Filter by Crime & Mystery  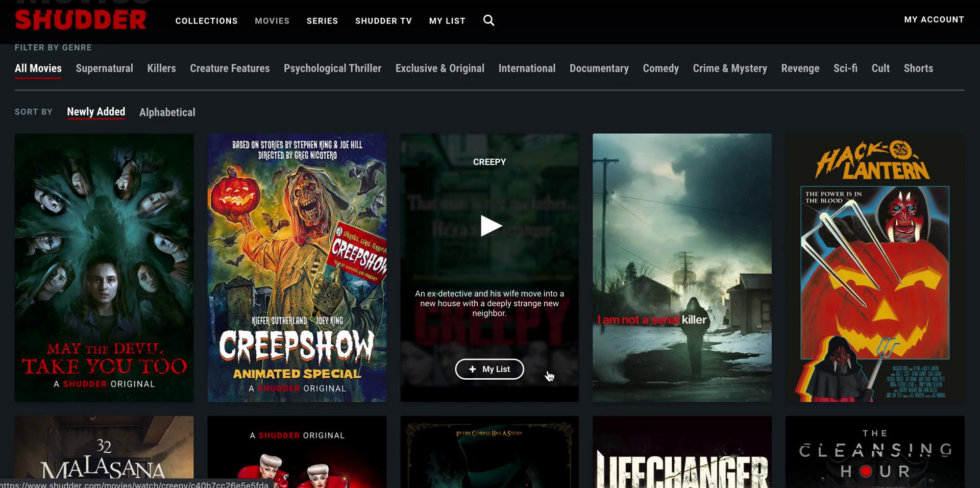[730, 68]
